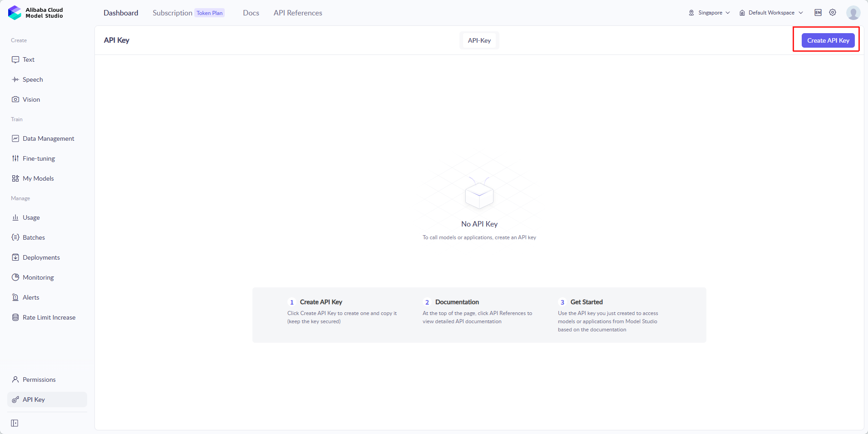Image resolution: width=868 pixels, height=434 pixels.
Task: Open the user avatar menu
Action: (x=853, y=13)
